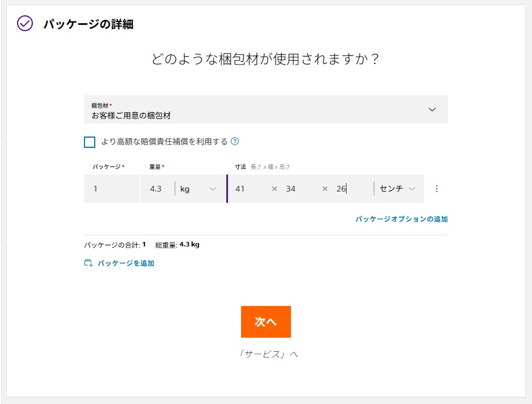
Task: Expand the センチ dimension unit dropdown
Action: pos(398,189)
